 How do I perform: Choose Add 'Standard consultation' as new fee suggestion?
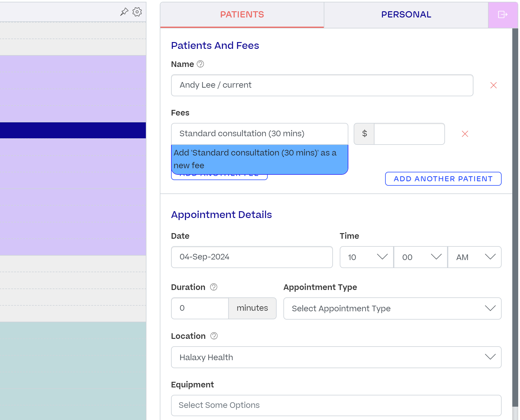pos(260,159)
